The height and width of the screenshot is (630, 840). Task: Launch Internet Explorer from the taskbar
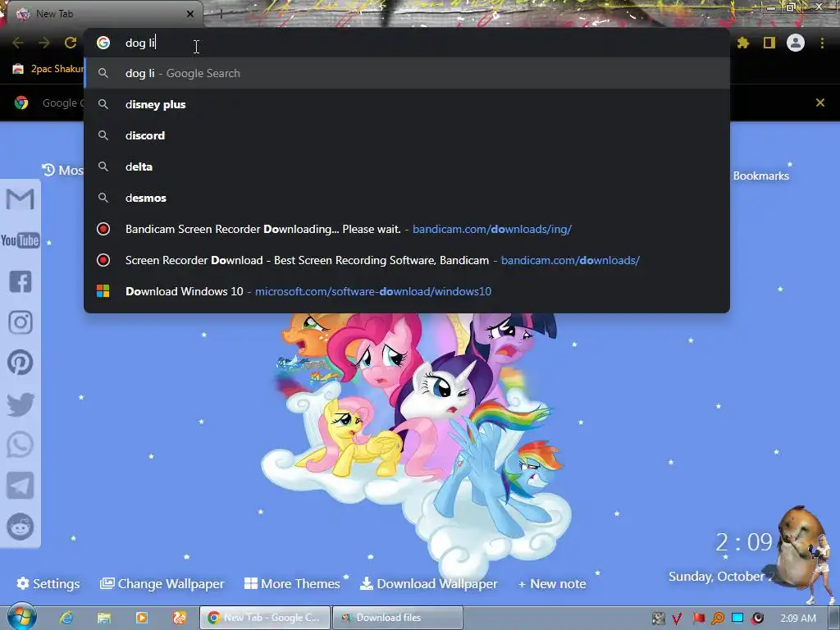pos(66,618)
